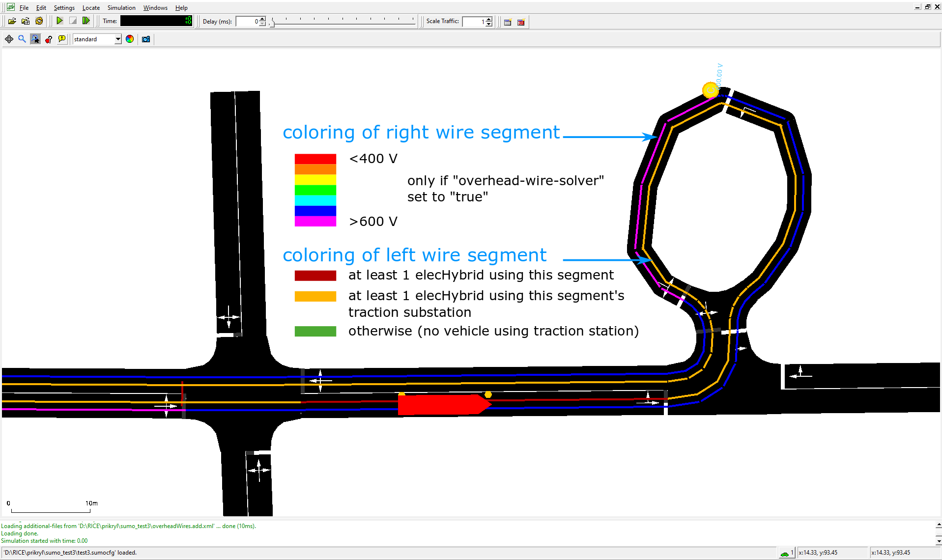Open the Settings menu
Image resolution: width=942 pixels, height=560 pixels.
64,8
